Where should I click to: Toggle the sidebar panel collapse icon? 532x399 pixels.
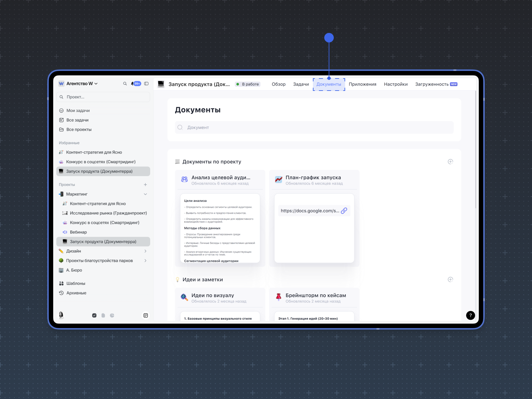[146, 84]
